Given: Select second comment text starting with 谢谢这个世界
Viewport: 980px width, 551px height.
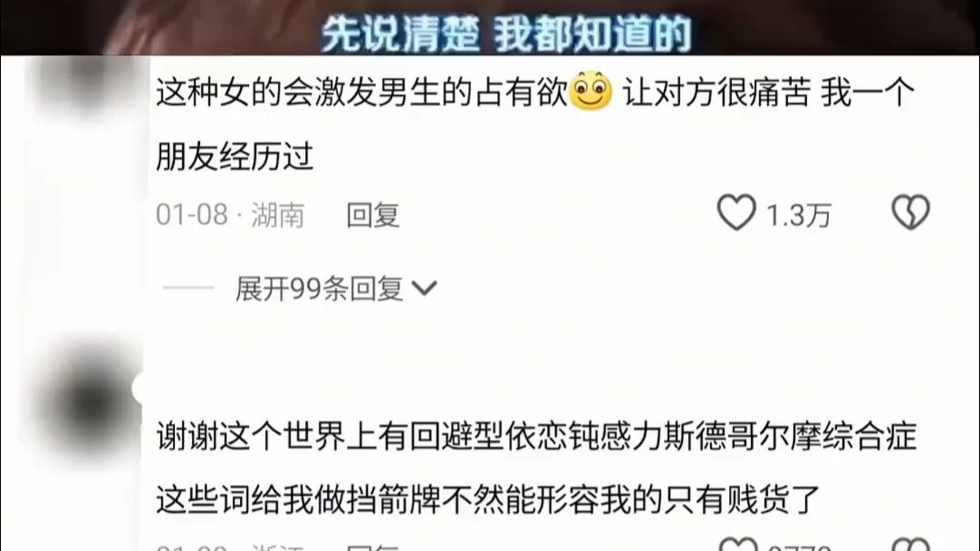Looking at the screenshot, I should [536, 468].
